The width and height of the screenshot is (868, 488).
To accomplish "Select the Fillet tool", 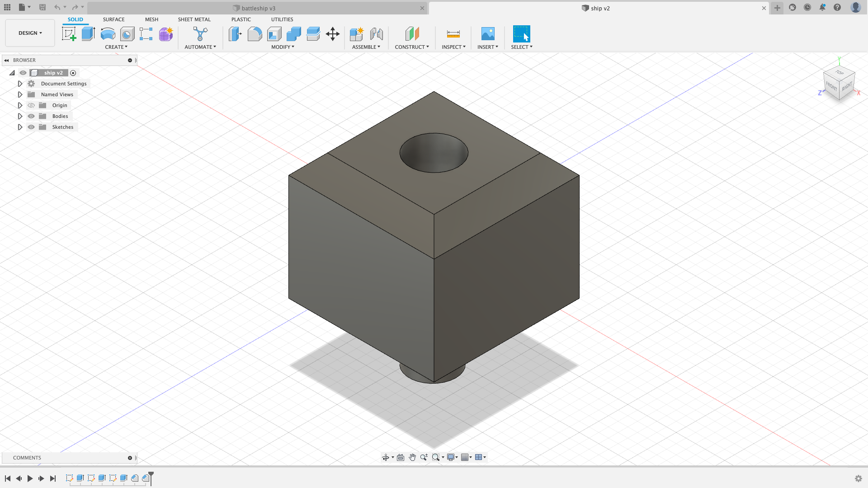I will coord(255,34).
